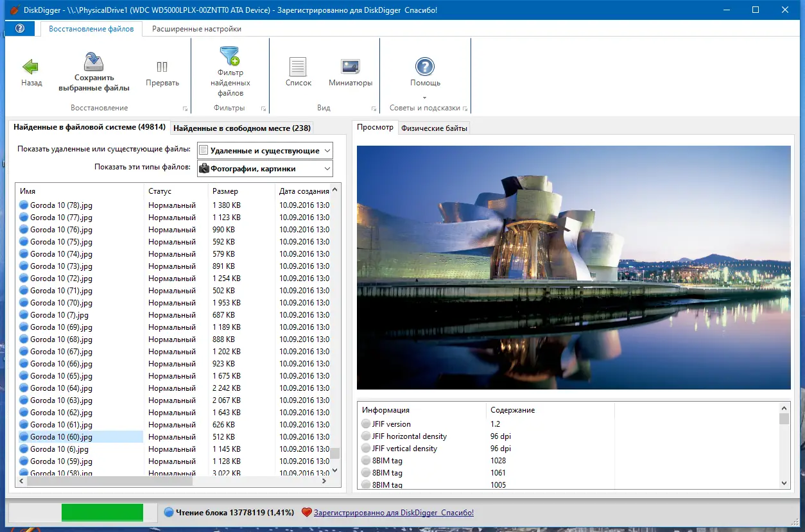Click the blue question mark button top-left
This screenshot has width=805, height=532.
pyautogui.click(x=19, y=29)
